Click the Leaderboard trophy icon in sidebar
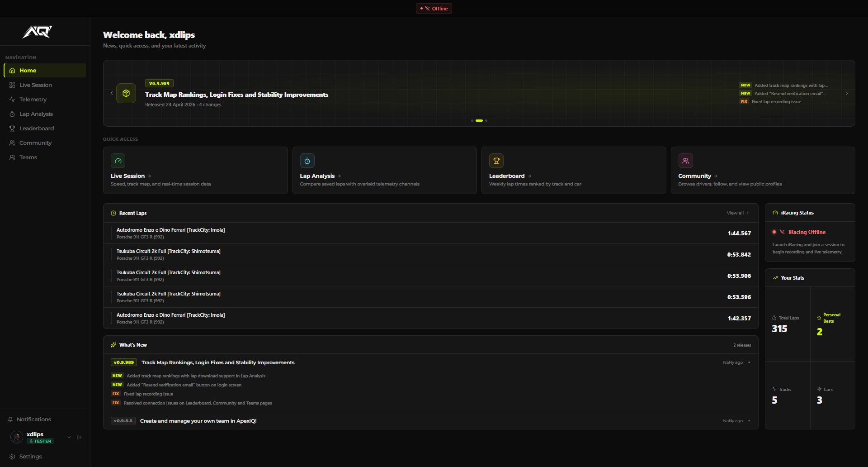 pos(12,129)
